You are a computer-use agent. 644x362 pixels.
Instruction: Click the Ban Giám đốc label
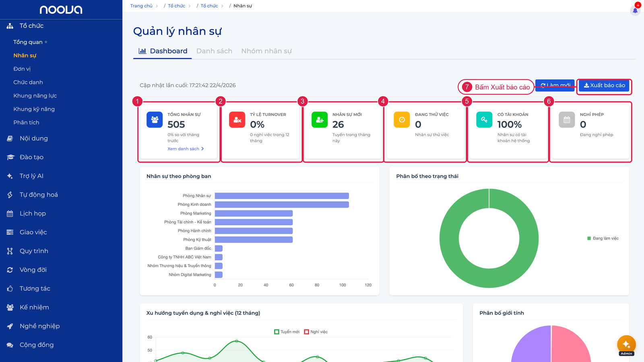click(x=198, y=249)
